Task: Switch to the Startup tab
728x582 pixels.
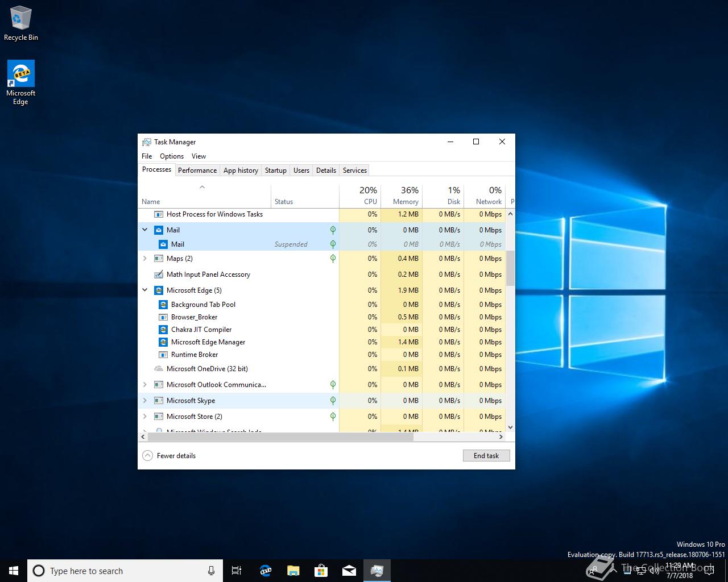Action: pos(276,171)
